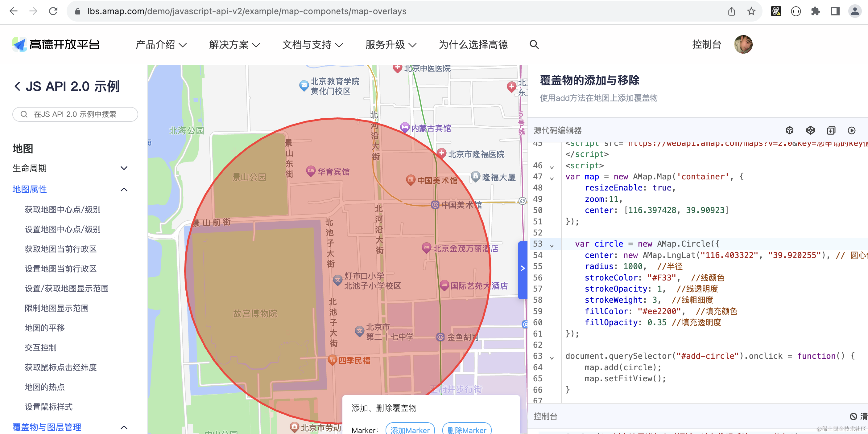Click the back arrow beside JS API 2.0 示例
The image size is (868, 434).
point(18,87)
